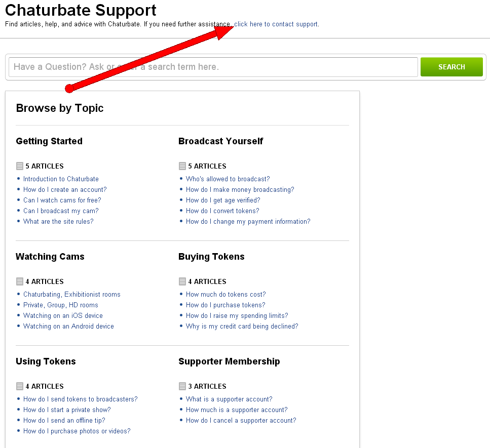Click '4 ARTICLES' under Using Tokens
The height and width of the screenshot is (448, 490).
(45, 387)
